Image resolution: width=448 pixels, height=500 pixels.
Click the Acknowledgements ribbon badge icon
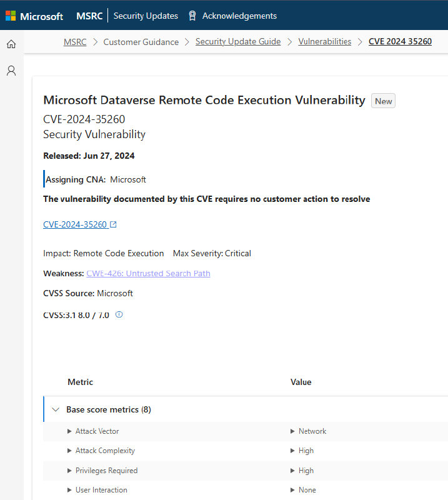coord(192,16)
